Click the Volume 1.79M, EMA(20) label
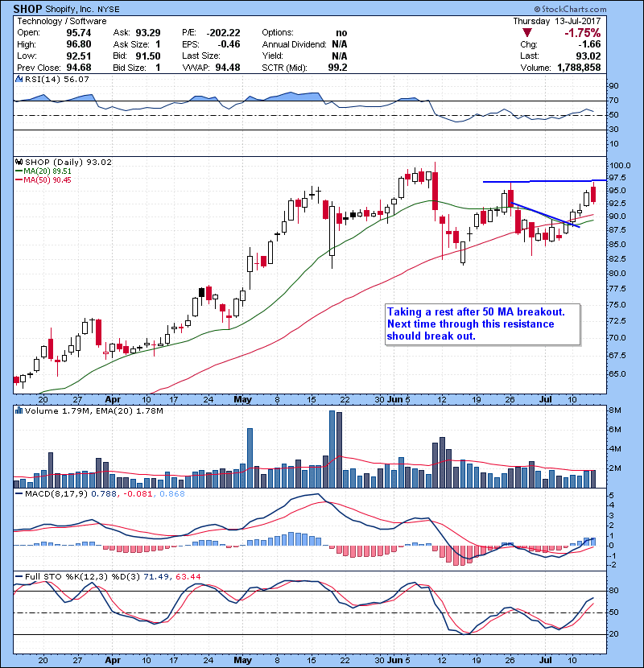Image resolution: width=644 pixels, height=668 pixels. pos(93,410)
